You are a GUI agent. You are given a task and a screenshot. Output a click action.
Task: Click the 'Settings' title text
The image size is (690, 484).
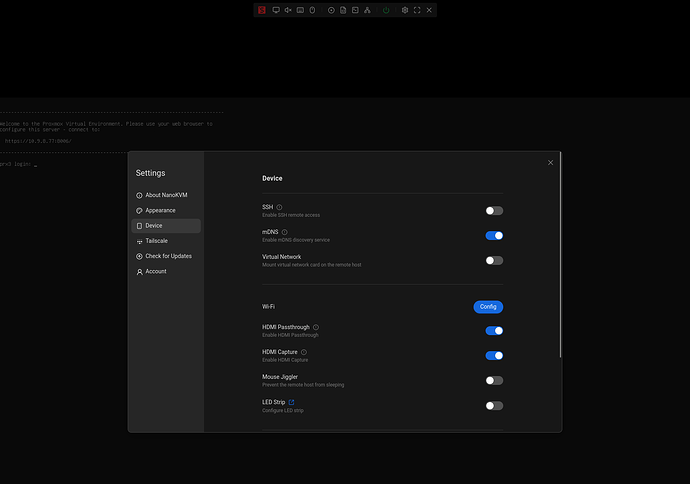(x=150, y=173)
